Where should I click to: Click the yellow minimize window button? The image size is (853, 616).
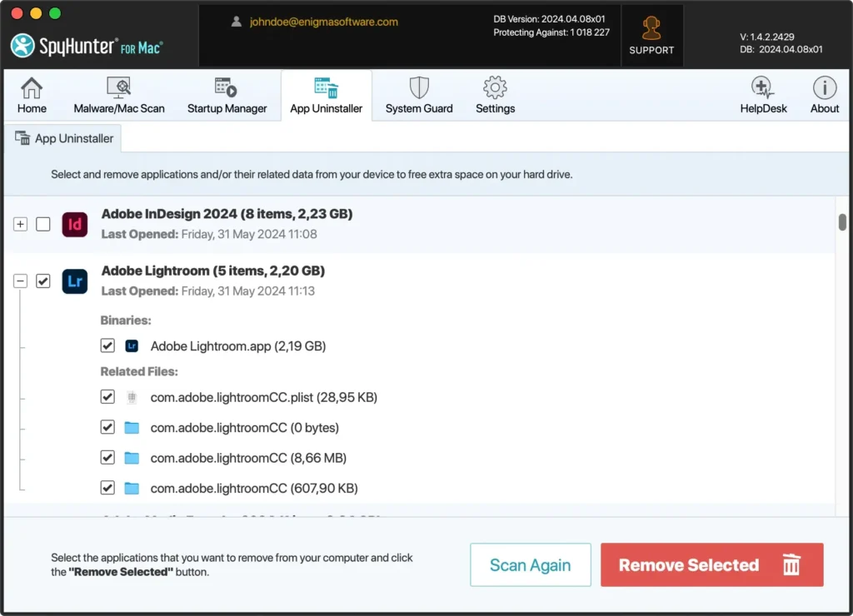click(36, 13)
